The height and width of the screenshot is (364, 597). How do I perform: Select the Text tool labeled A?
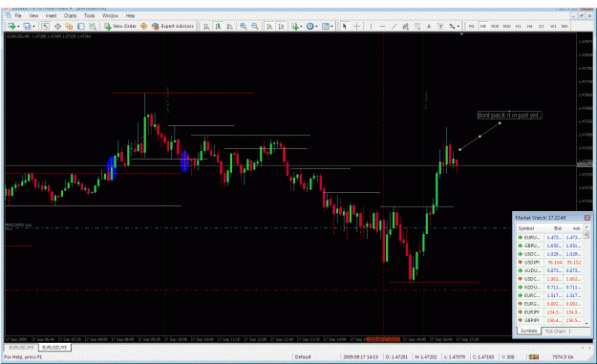tap(429, 26)
